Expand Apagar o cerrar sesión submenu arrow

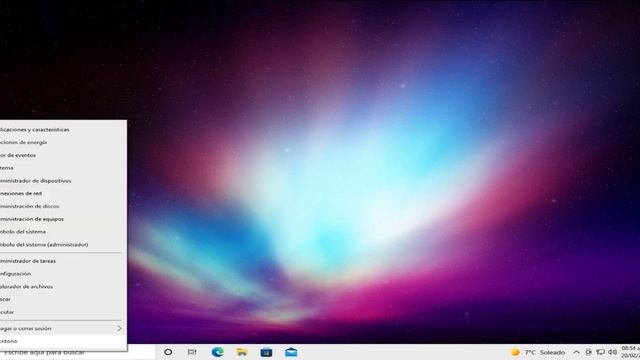click(119, 328)
